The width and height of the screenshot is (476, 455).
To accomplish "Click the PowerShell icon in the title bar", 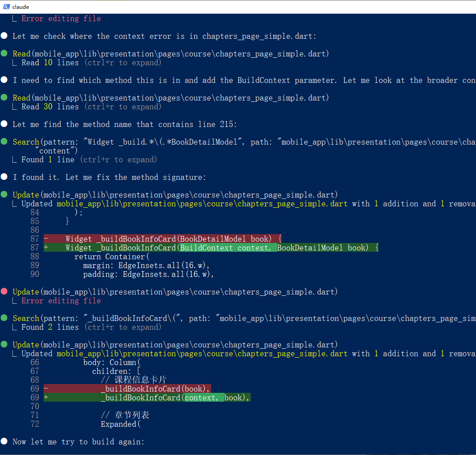I will click(x=7, y=7).
